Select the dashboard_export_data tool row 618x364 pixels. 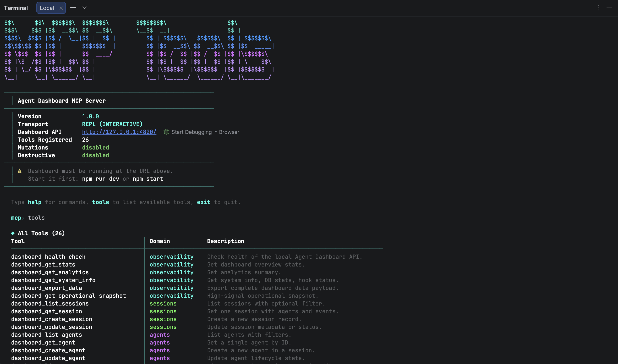[x=47, y=288]
